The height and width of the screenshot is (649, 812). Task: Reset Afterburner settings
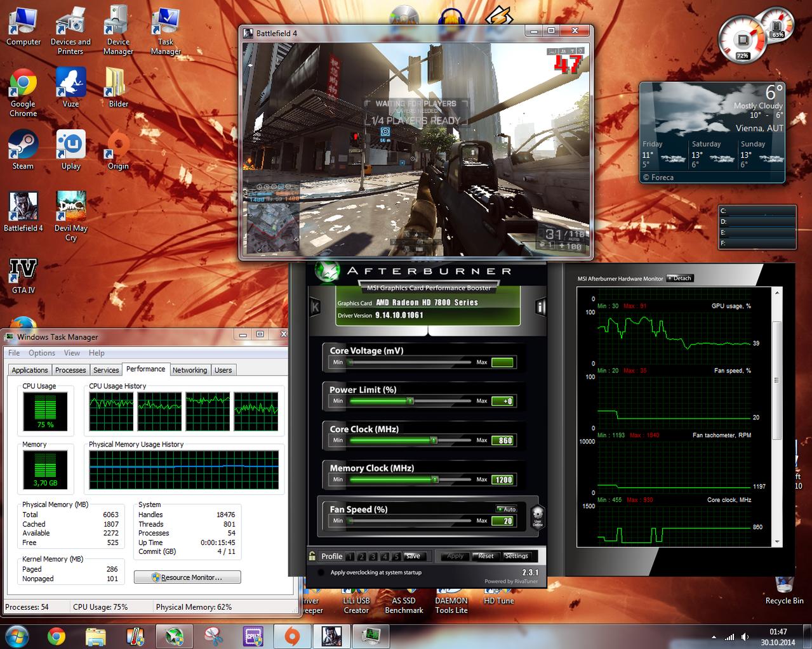(486, 556)
